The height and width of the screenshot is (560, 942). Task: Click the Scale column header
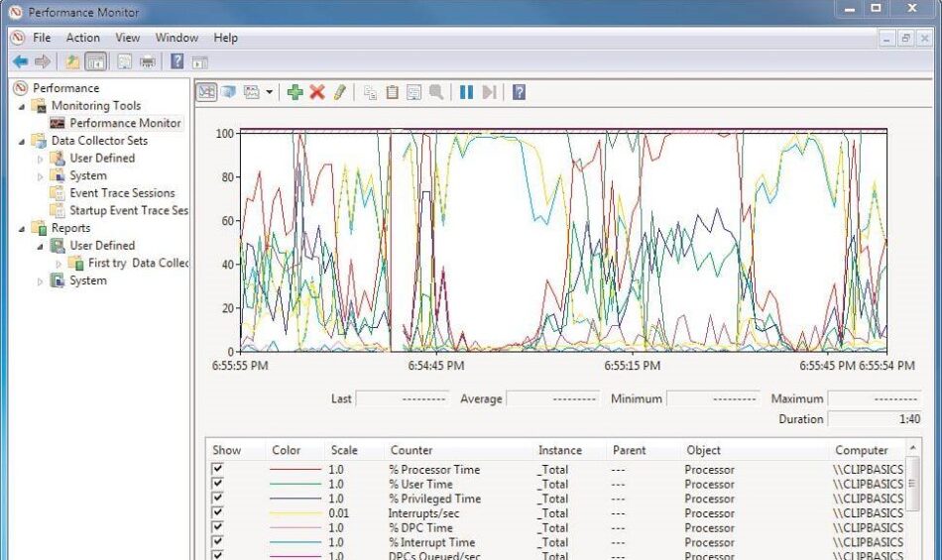(x=344, y=450)
